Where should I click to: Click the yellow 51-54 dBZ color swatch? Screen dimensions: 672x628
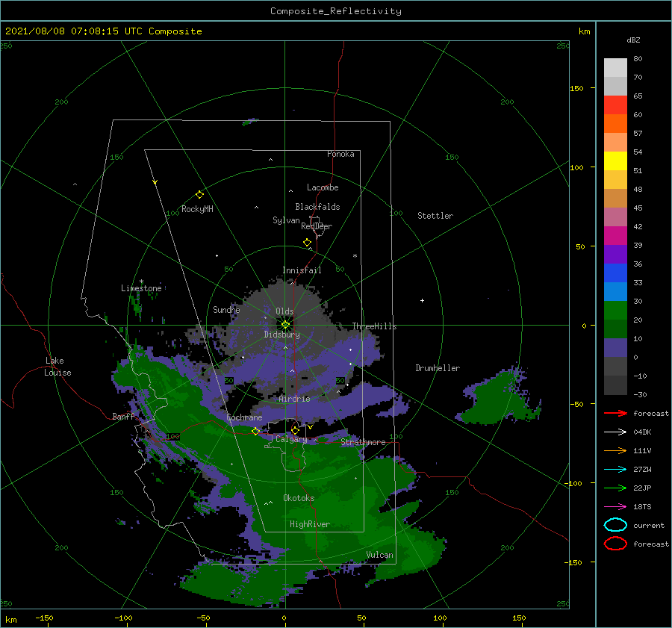coord(615,161)
